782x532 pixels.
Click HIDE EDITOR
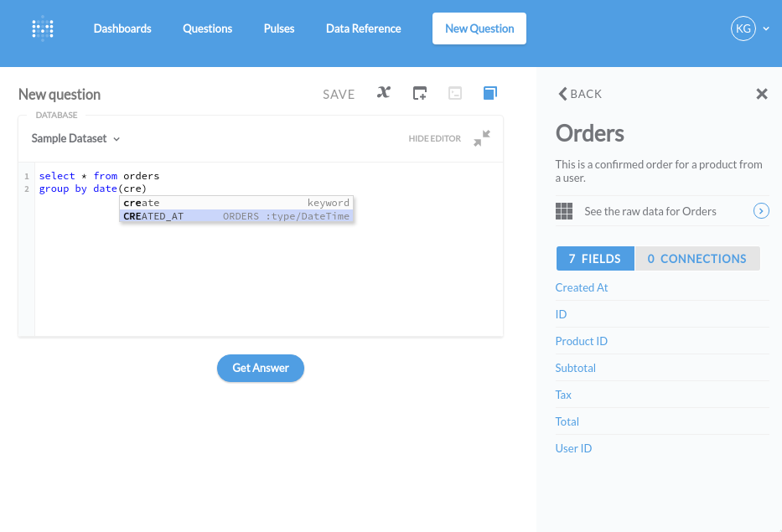click(x=435, y=138)
